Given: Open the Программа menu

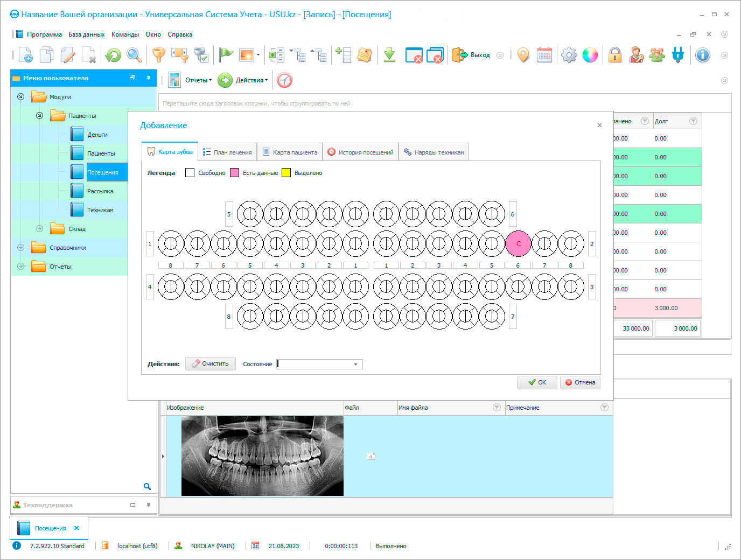Looking at the screenshot, I should [44, 34].
